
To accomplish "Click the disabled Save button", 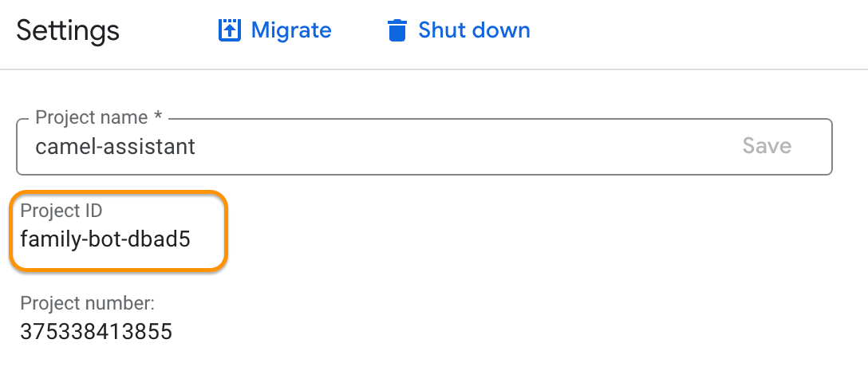I will (767, 146).
